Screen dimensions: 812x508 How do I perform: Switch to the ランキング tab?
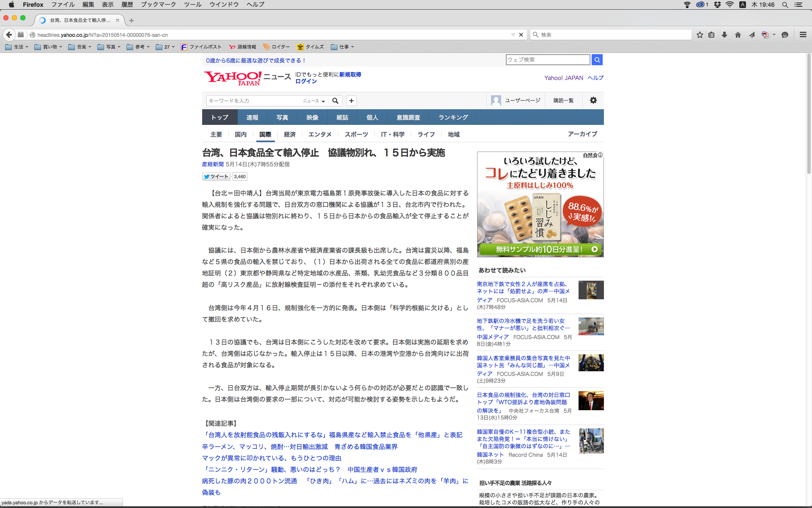453,117
